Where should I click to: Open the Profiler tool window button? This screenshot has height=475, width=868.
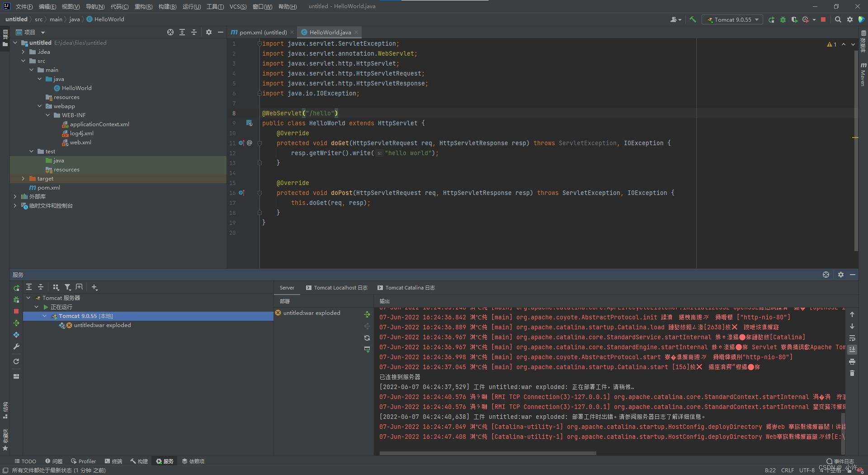click(x=83, y=461)
